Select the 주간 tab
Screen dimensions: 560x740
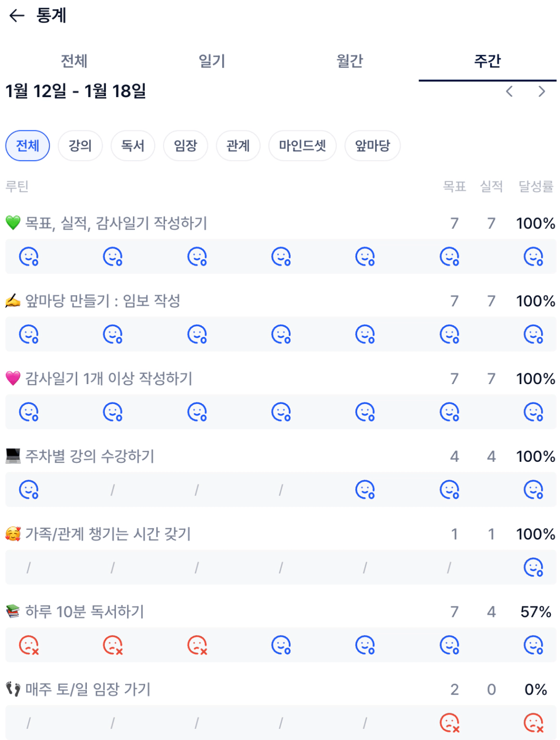pyautogui.click(x=487, y=61)
